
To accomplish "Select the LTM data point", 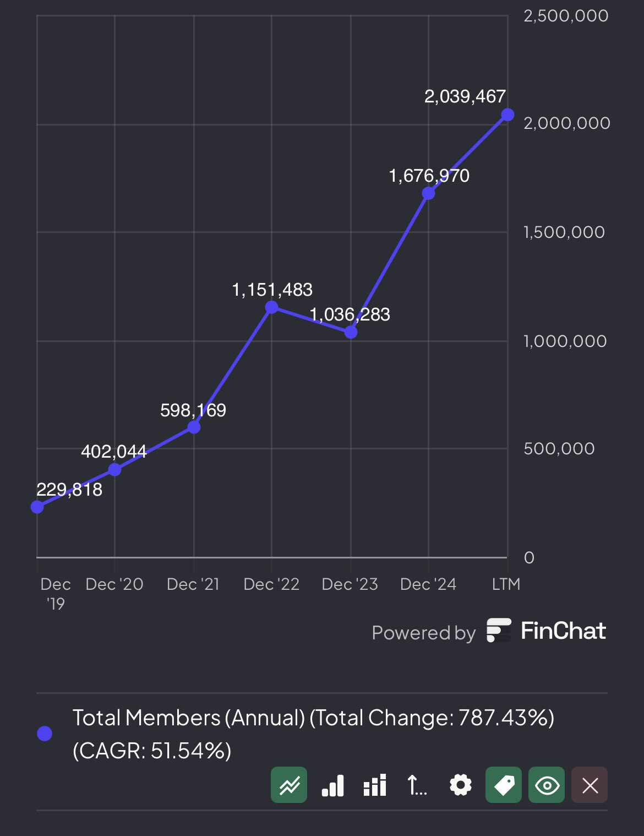I will click(507, 115).
